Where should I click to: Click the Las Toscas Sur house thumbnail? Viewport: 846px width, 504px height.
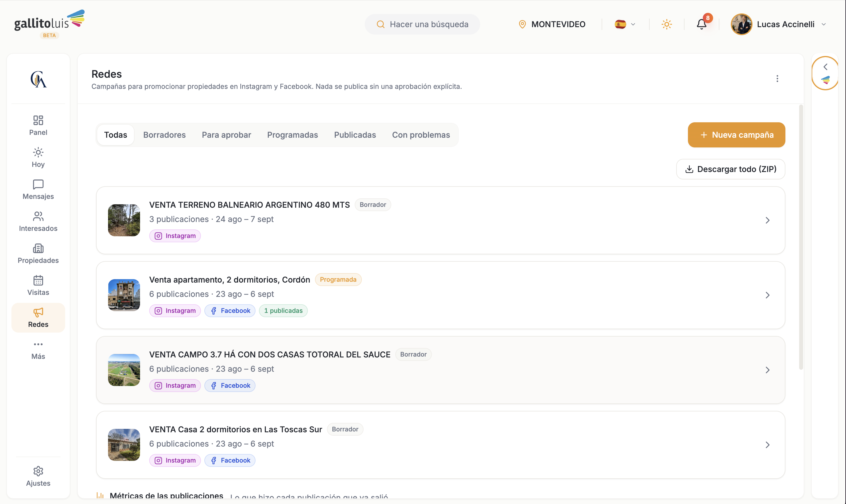tap(124, 445)
